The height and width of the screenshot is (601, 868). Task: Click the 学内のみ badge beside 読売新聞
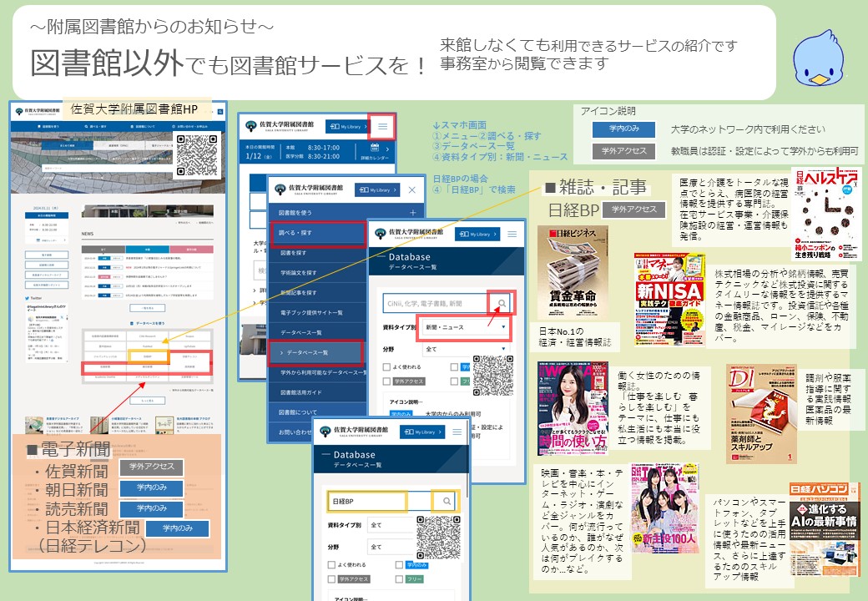coord(152,508)
